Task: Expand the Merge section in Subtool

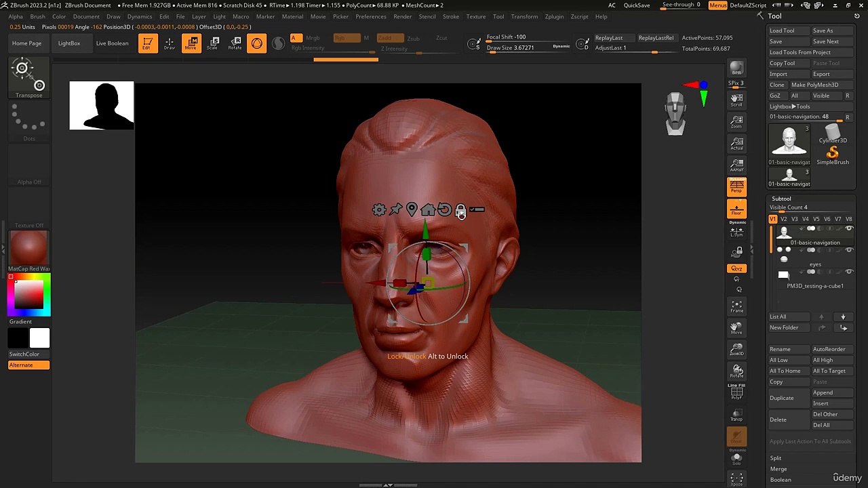Action: (778, 469)
